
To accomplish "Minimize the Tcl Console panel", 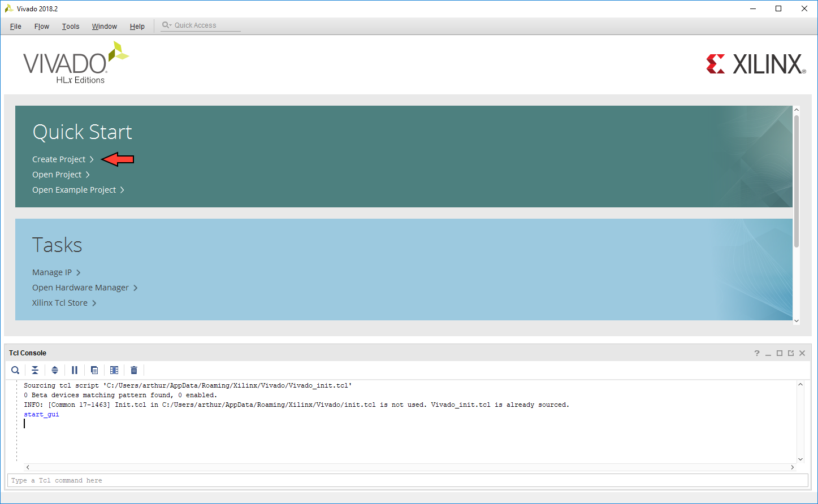I will pos(768,353).
